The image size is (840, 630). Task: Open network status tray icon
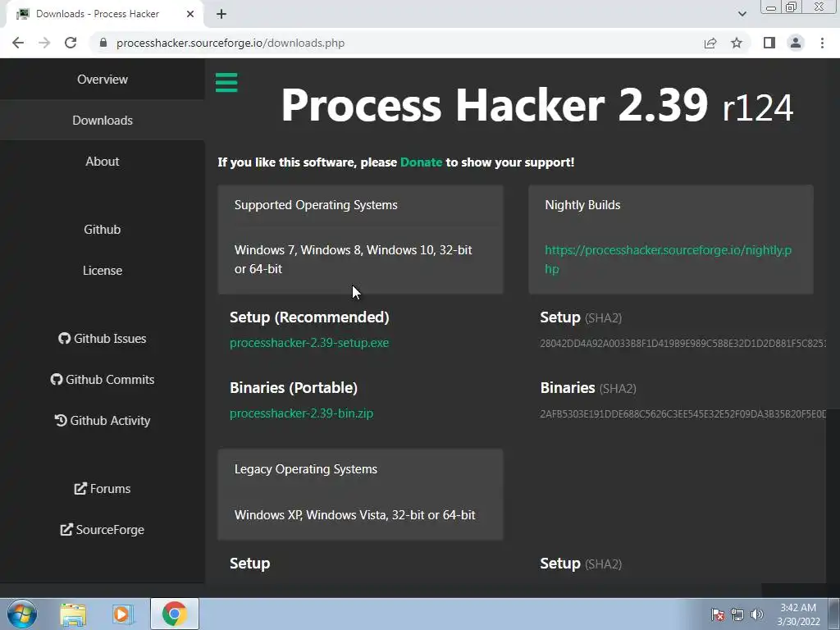pos(737,614)
